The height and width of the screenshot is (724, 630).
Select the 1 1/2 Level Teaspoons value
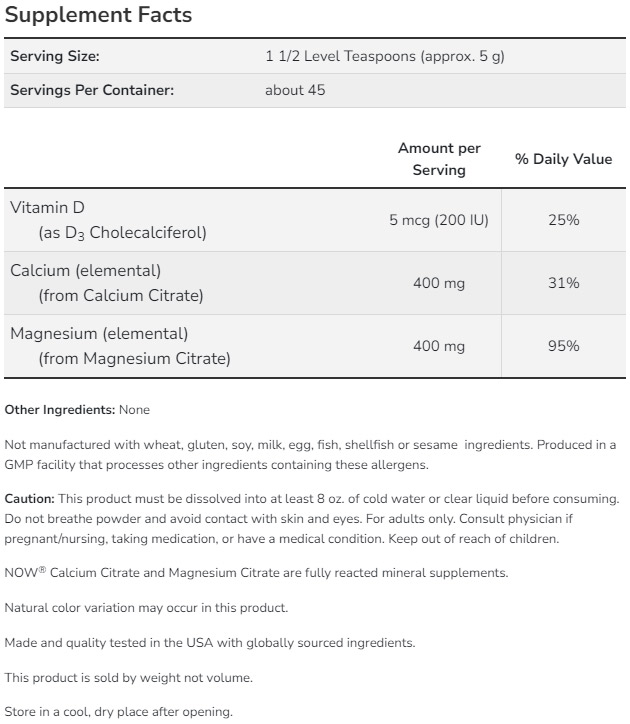(x=385, y=56)
